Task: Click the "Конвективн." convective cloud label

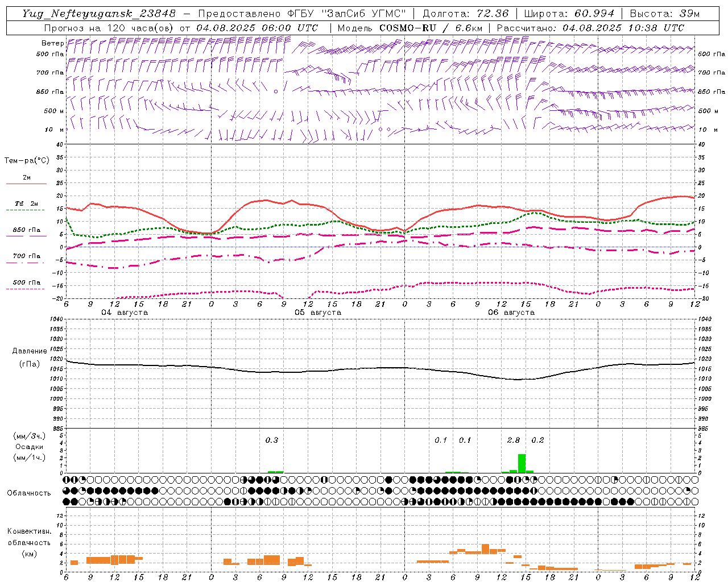Action: [29, 531]
